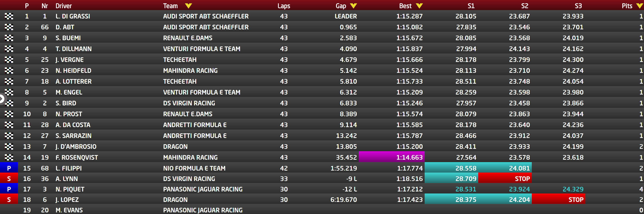The width and height of the screenshot is (644, 214).
Task: Sort by the Laps column header
Action: pos(284,6)
